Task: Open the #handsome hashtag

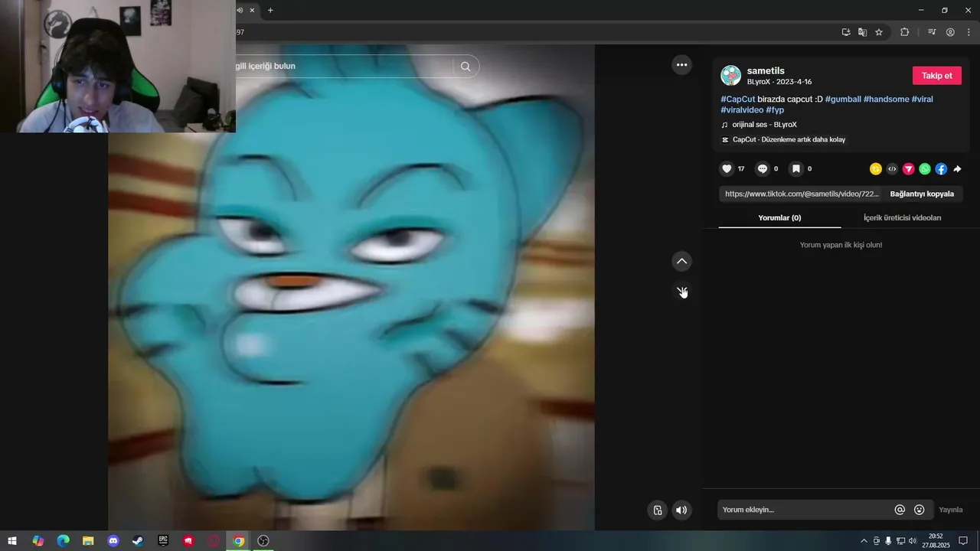Action: point(886,99)
